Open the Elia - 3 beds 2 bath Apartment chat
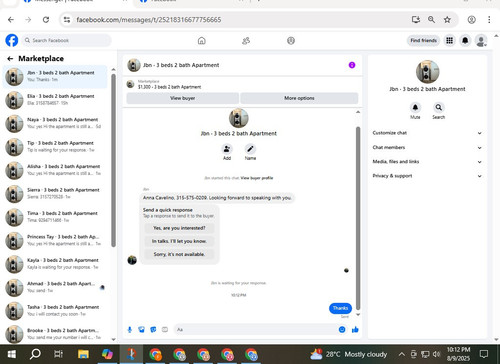This screenshot has width=500, height=364. pos(55,100)
